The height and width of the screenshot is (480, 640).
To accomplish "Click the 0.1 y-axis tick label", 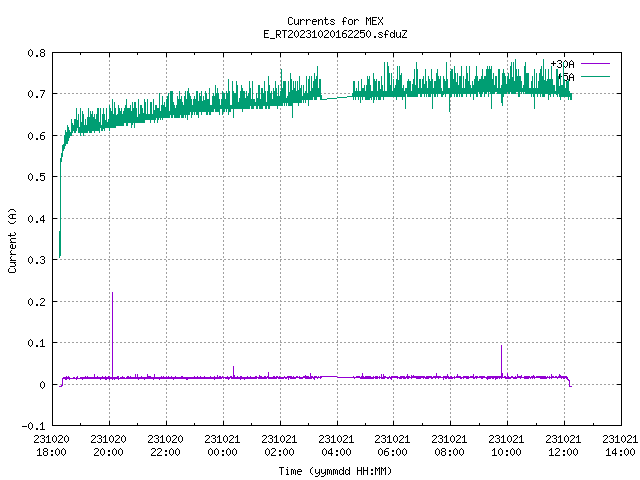I will pyautogui.click(x=36, y=343).
